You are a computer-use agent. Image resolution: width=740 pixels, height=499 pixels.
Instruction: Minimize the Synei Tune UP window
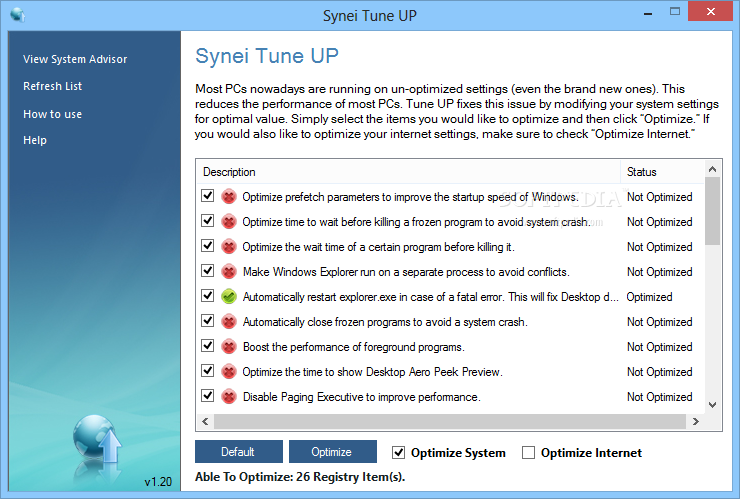click(x=648, y=12)
